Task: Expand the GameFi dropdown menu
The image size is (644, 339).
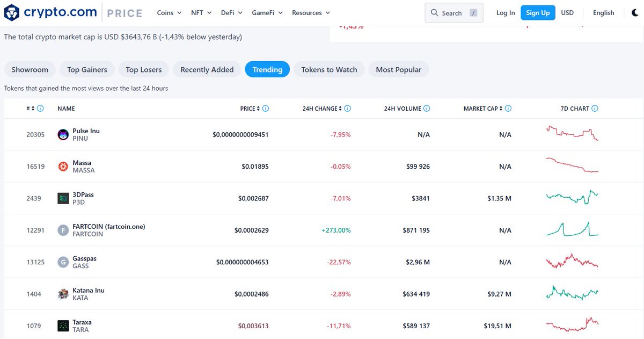Action: coord(267,13)
